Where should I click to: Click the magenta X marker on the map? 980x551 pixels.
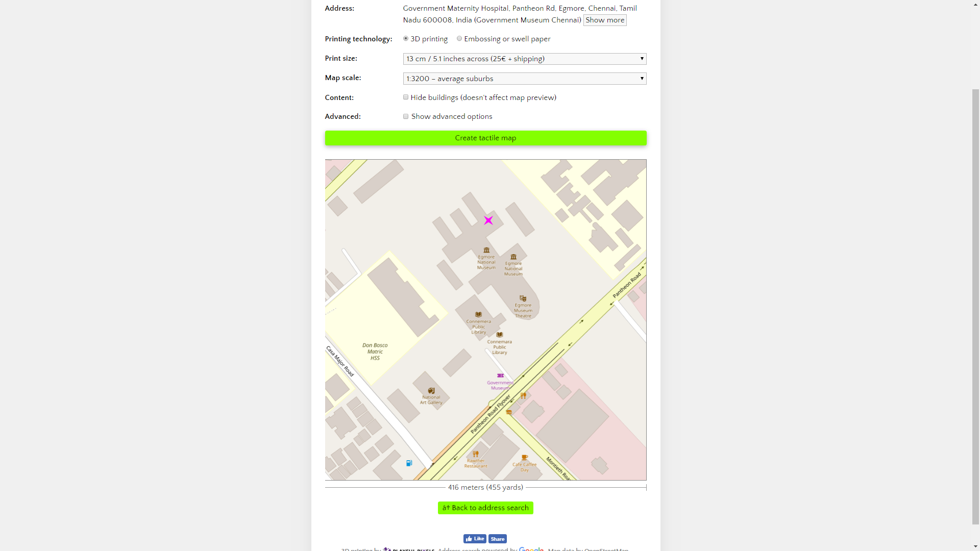(x=488, y=220)
